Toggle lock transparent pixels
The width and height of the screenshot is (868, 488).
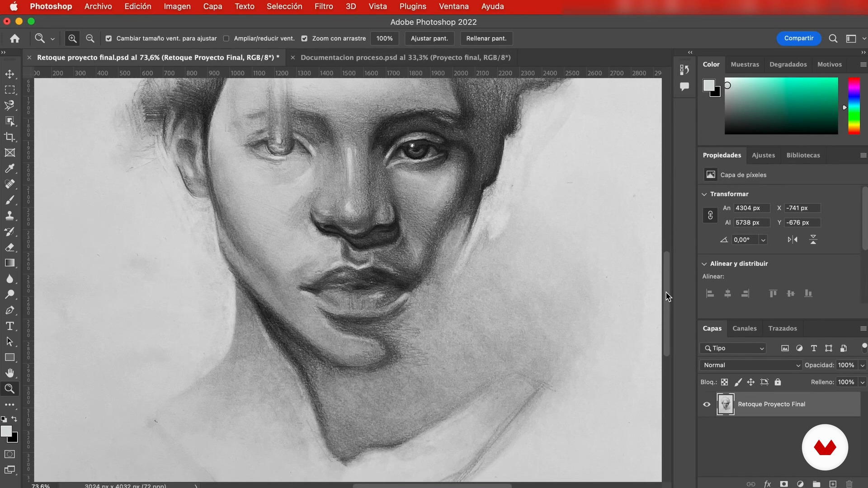coord(724,382)
